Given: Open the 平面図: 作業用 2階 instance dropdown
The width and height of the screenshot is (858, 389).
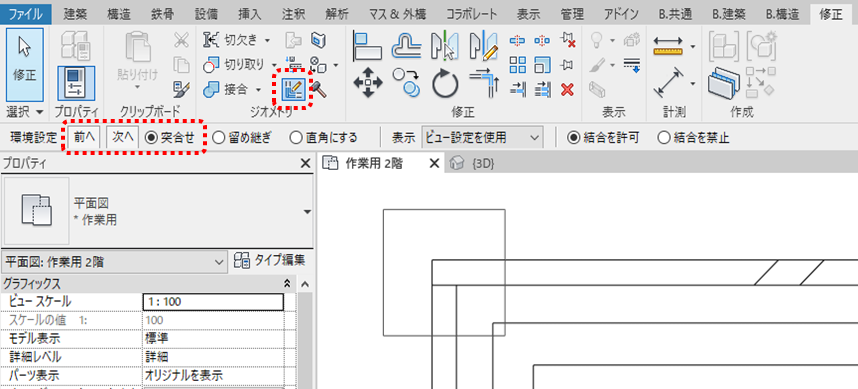Looking at the screenshot, I should [x=114, y=262].
